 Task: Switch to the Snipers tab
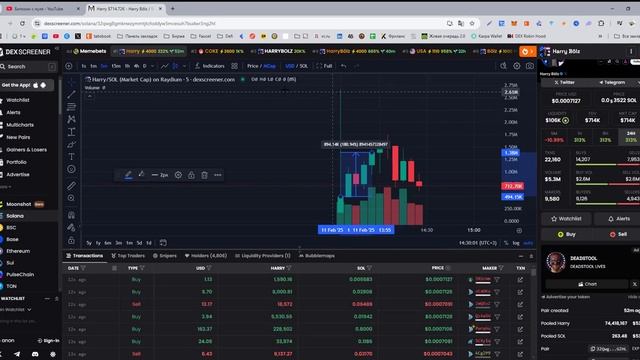click(164, 256)
